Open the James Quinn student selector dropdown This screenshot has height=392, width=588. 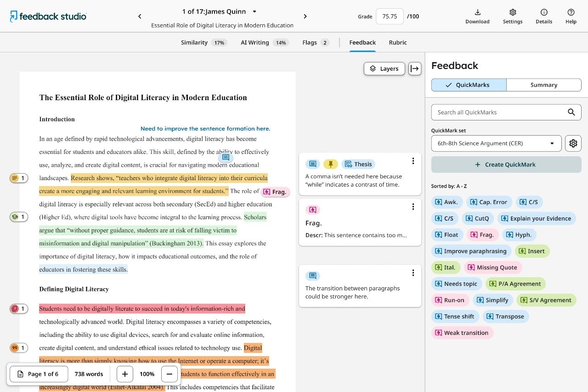254,11
